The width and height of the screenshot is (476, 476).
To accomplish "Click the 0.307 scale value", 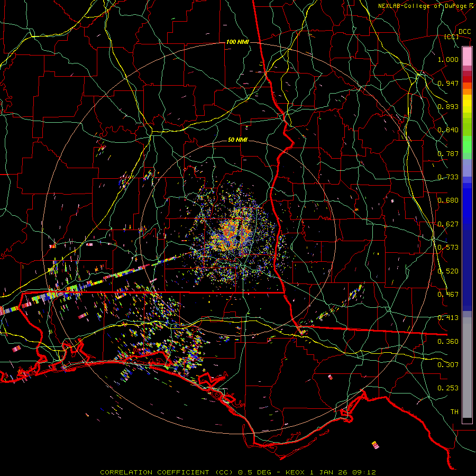I will pos(448,365).
